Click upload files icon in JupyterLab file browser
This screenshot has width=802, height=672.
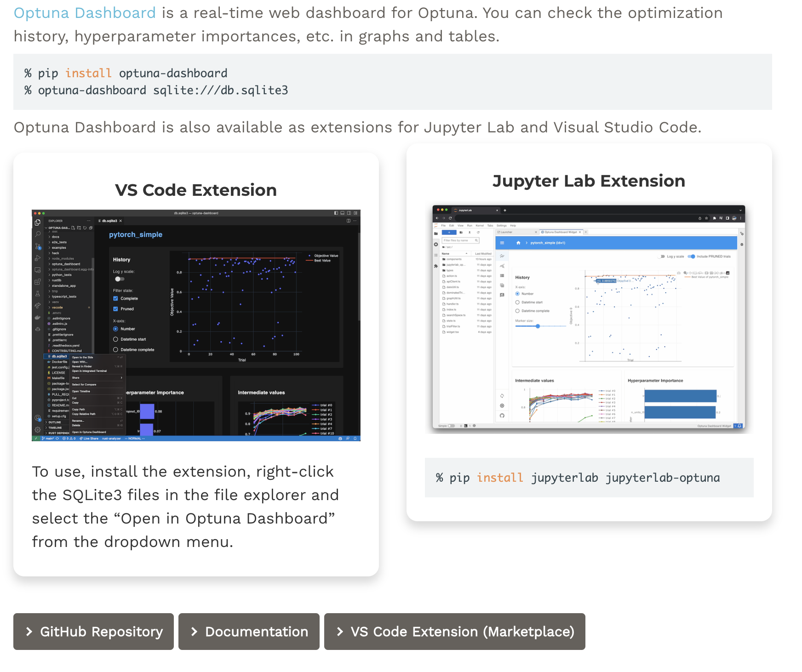[470, 232]
